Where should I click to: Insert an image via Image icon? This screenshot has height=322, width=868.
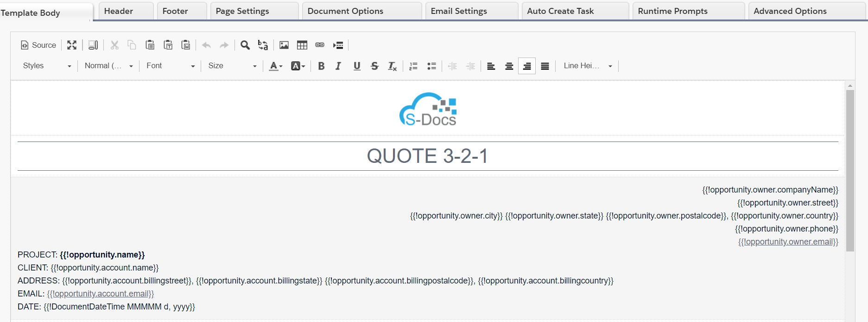tap(284, 45)
